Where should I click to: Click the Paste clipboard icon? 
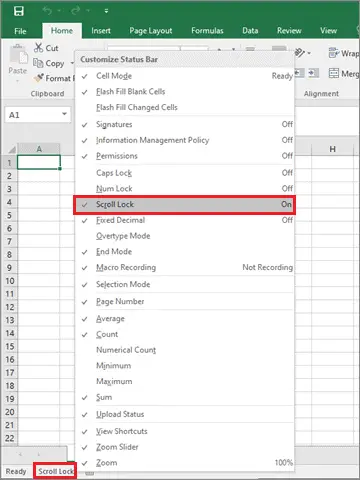[x=19, y=54]
